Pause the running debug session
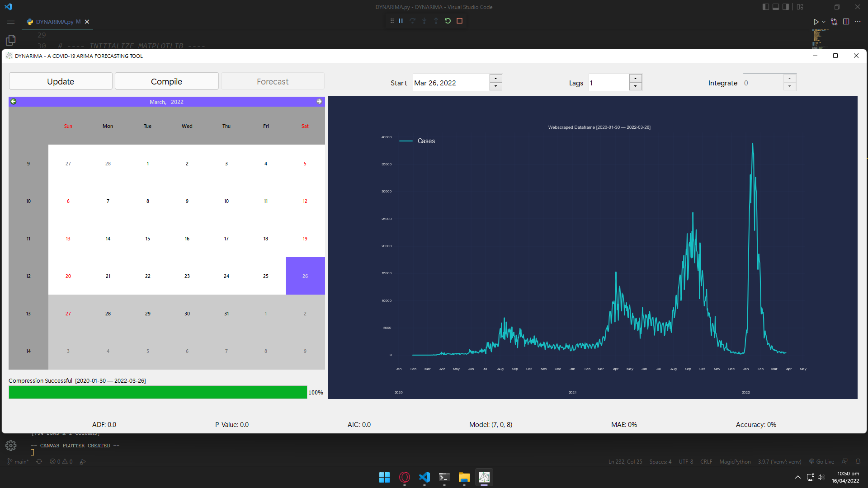Image resolution: width=868 pixels, height=488 pixels. click(401, 21)
